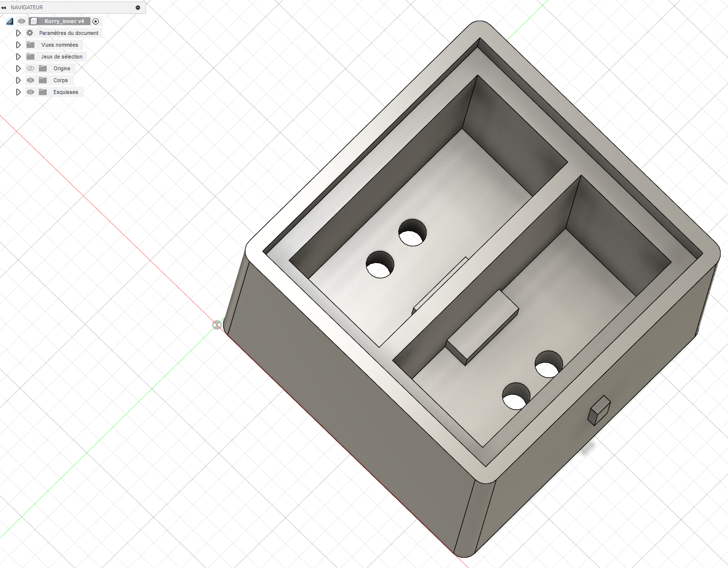The image size is (728, 568).
Task: Click the folder icon beside Vues nommées
Action: (x=30, y=45)
